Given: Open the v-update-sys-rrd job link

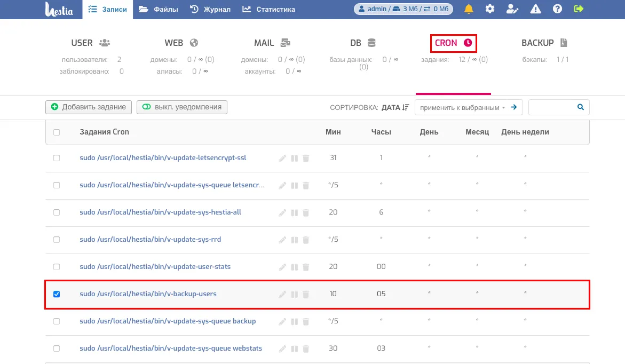Looking at the screenshot, I should 151,240.
